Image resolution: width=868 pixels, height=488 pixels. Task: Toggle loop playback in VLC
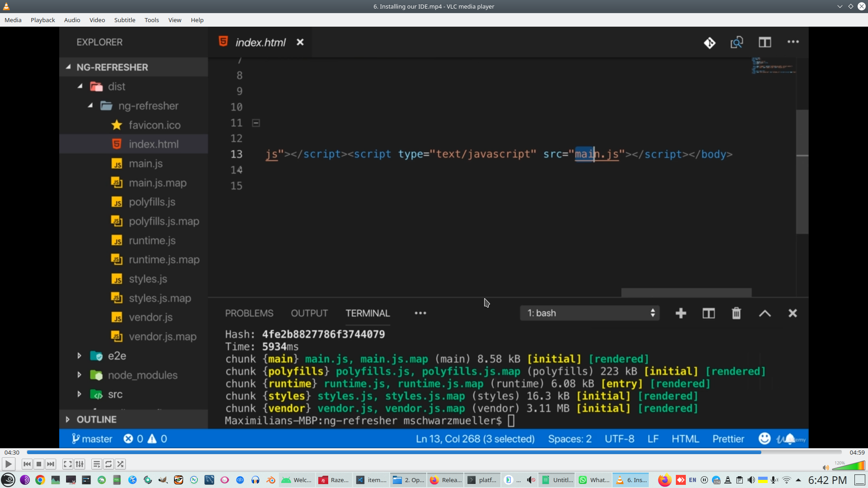tap(108, 464)
